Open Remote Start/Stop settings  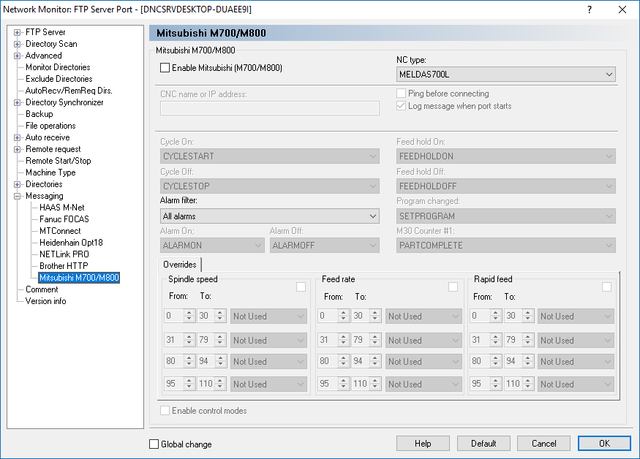pyautogui.click(x=58, y=161)
